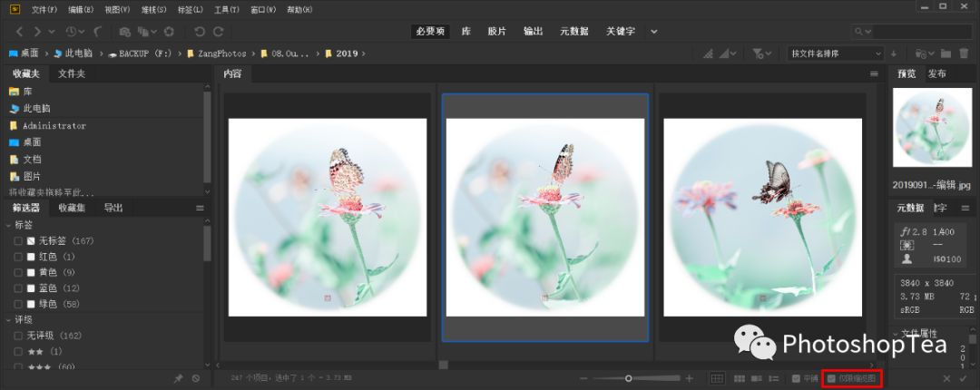Viewport: 980px width, 390px height.
Task: Go forward with the right arrow button
Action: [37, 31]
